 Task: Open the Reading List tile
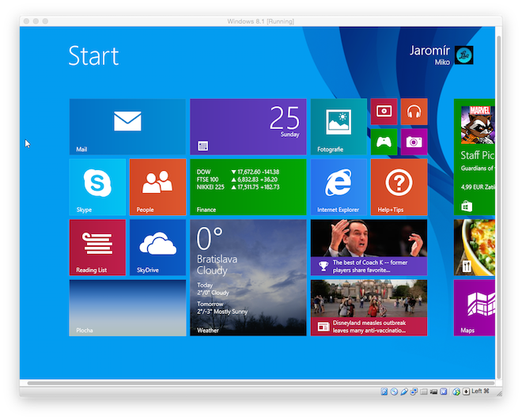[97, 248]
